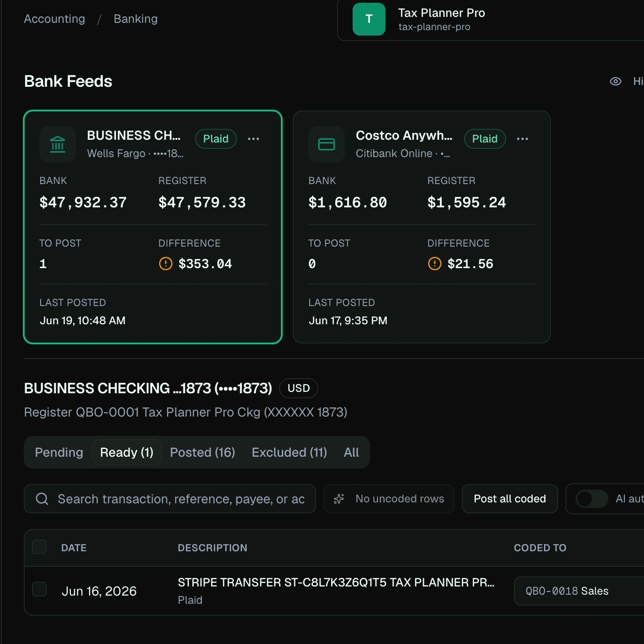Click the green T Tax Planner Pro avatar

pos(369,19)
